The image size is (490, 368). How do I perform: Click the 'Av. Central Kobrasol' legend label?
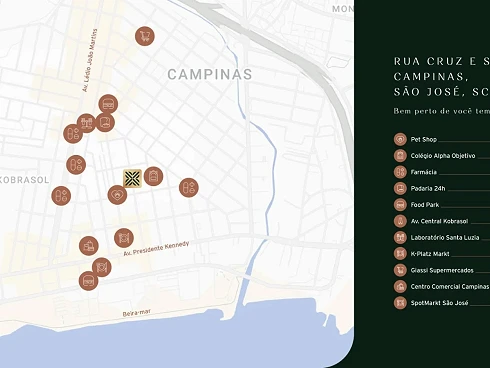coord(439,221)
